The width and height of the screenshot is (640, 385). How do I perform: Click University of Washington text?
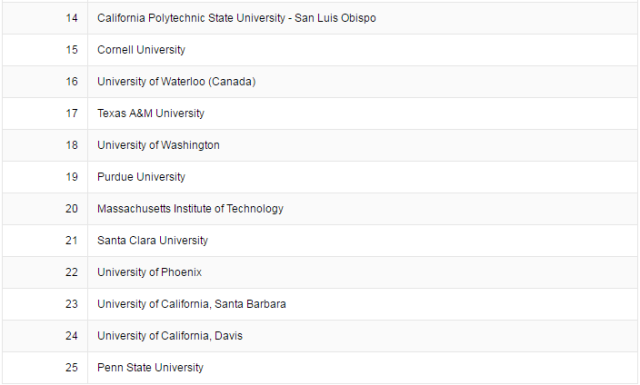click(x=158, y=145)
